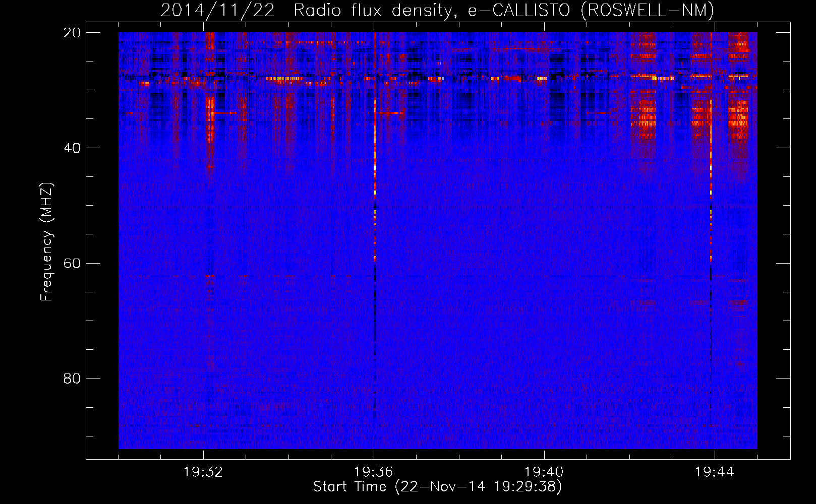Click the plot title "Radio flux density, e-CALLISTO (ROSWELL-NM)"
The height and width of the screenshot is (504, 816).
(x=504, y=10)
